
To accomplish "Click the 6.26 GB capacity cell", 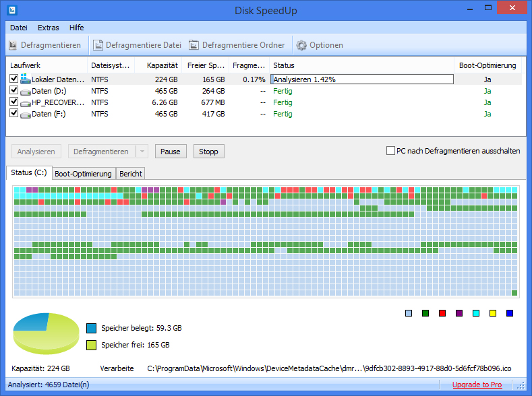I will (165, 102).
